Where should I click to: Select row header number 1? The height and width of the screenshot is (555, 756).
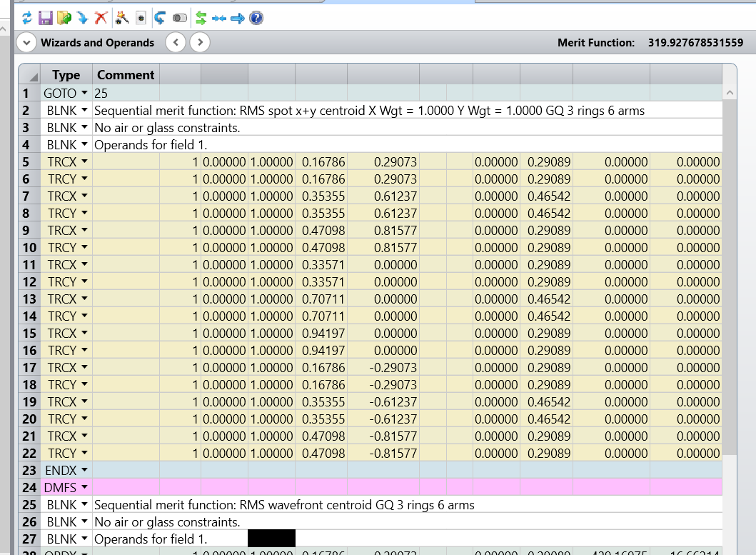[x=29, y=93]
